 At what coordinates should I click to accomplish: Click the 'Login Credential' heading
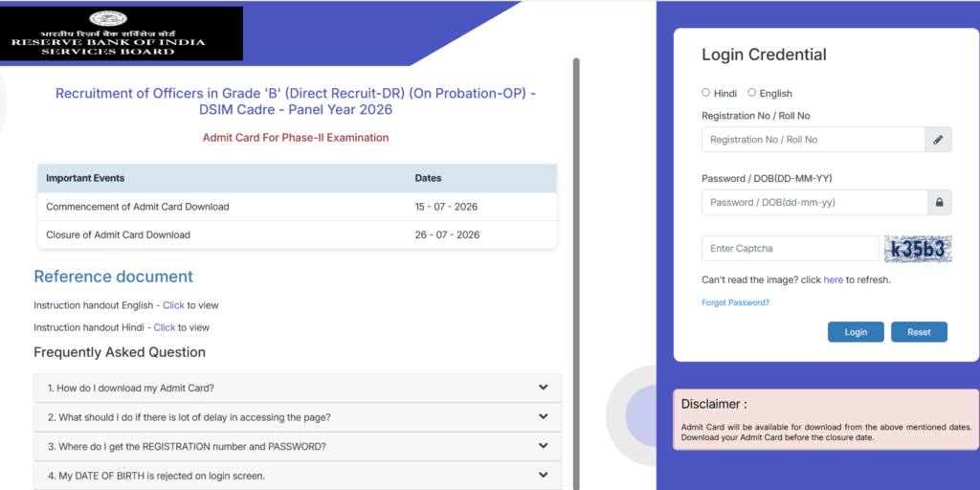764,55
